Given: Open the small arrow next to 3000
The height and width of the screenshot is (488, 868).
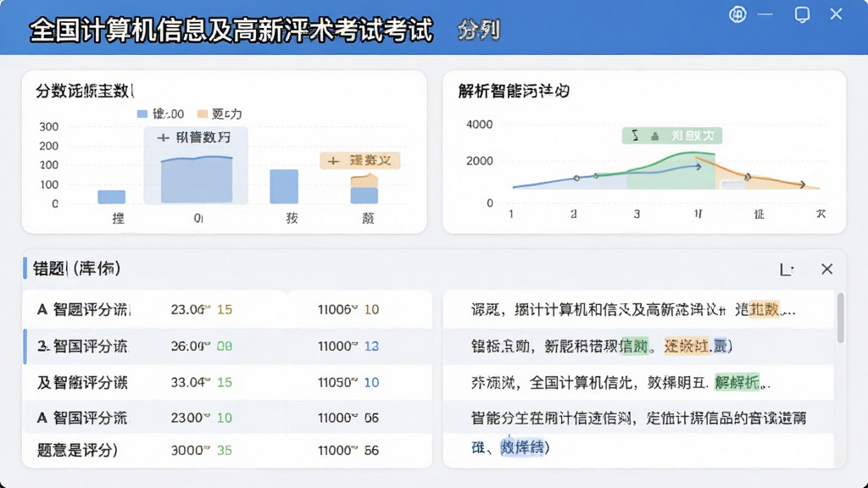Looking at the screenshot, I should 207,447.
